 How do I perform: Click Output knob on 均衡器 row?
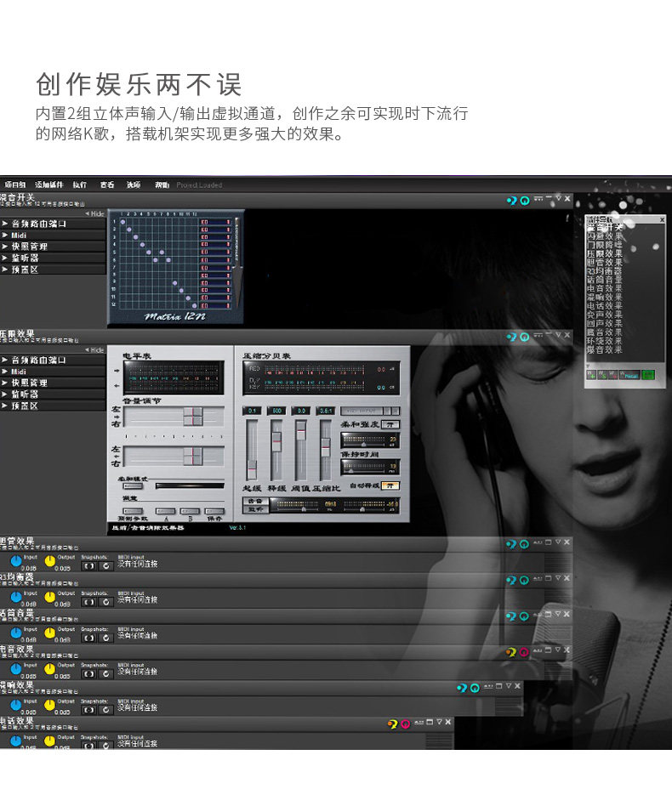tap(50, 597)
